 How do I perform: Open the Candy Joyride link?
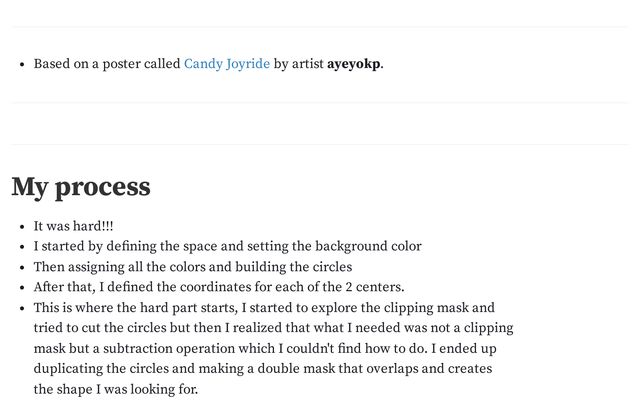click(226, 64)
